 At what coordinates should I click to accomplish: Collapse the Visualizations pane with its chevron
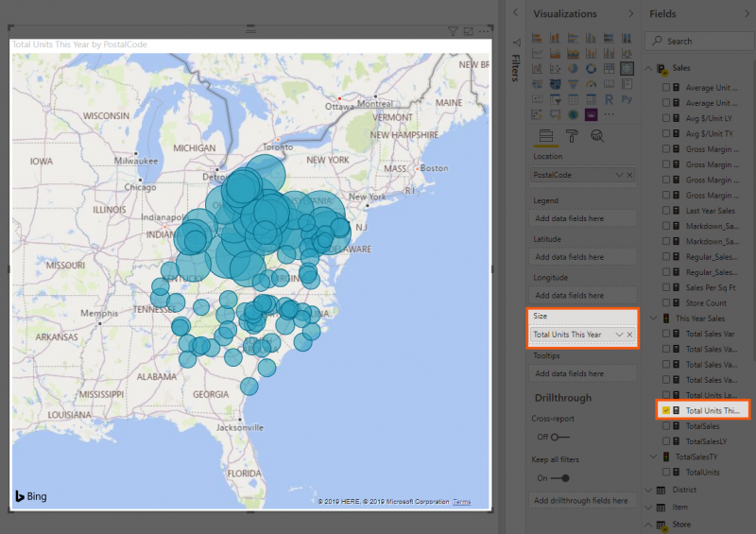tap(630, 13)
